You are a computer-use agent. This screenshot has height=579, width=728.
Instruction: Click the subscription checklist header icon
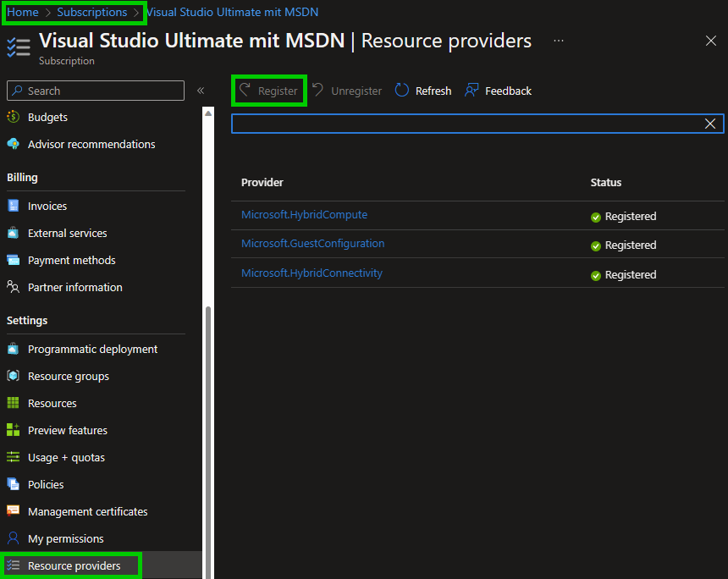[x=19, y=47]
